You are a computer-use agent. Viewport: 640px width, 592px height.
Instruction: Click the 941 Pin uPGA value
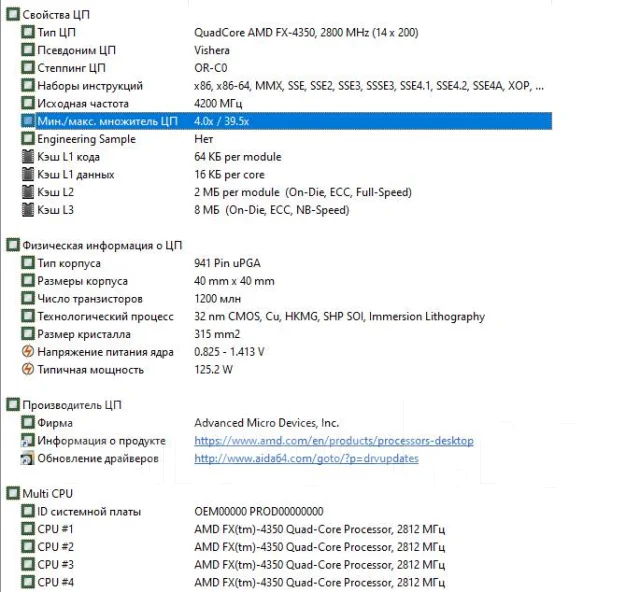tap(227, 263)
